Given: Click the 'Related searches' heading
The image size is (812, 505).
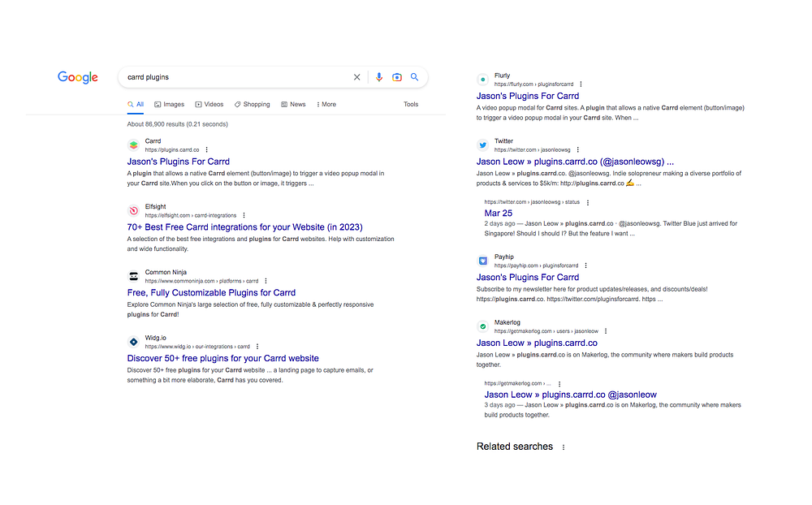Looking at the screenshot, I should pos(515,447).
